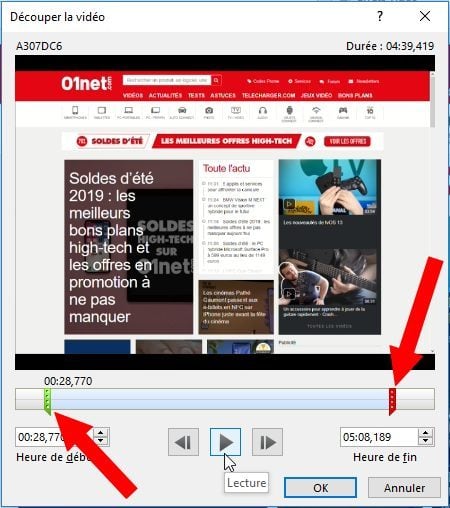Click the 00:28,770 timeline position label
This screenshot has width=450, height=508.
coord(68,381)
